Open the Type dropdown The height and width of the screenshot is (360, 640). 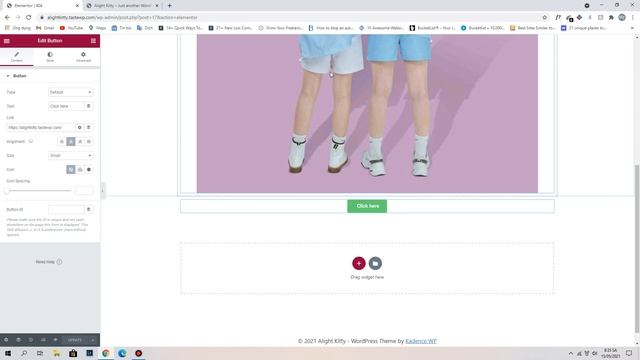71,92
